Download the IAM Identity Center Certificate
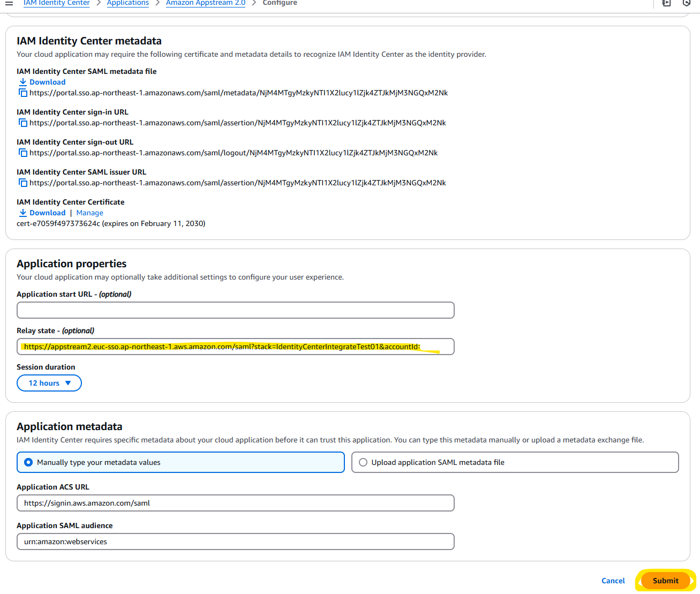Image resolution: width=700 pixels, height=594 pixels. tap(47, 213)
